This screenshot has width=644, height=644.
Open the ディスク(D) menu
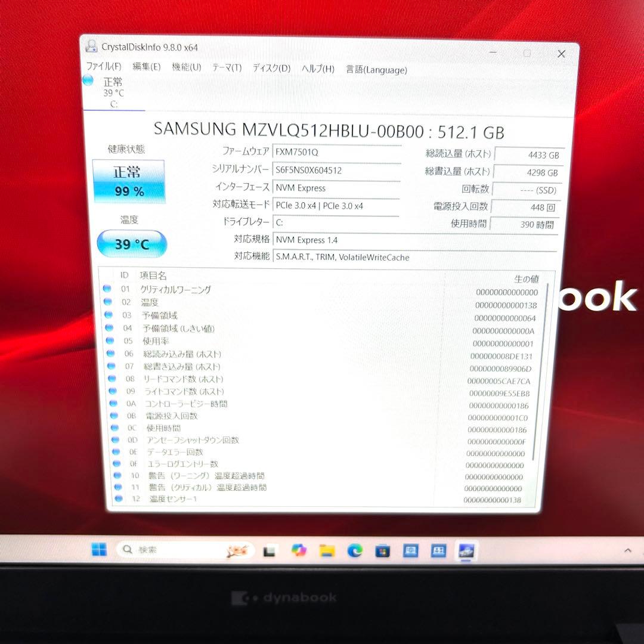click(x=271, y=68)
